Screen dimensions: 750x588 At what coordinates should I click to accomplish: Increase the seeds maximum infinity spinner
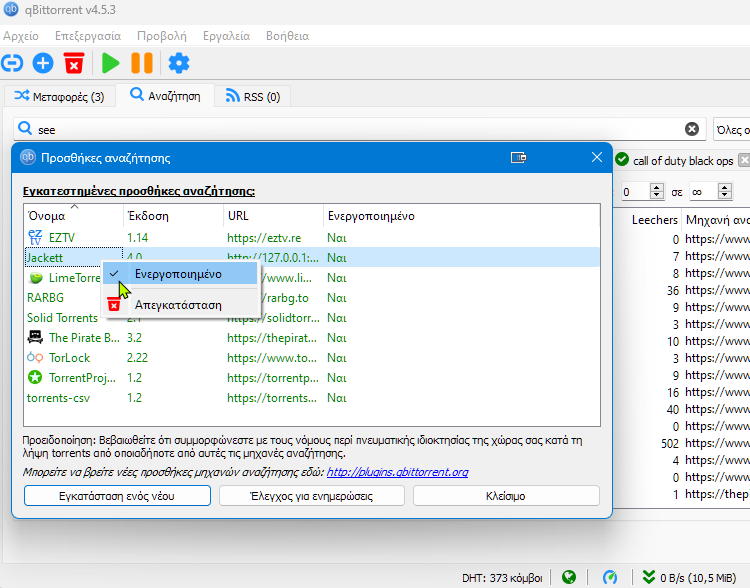tap(725, 187)
